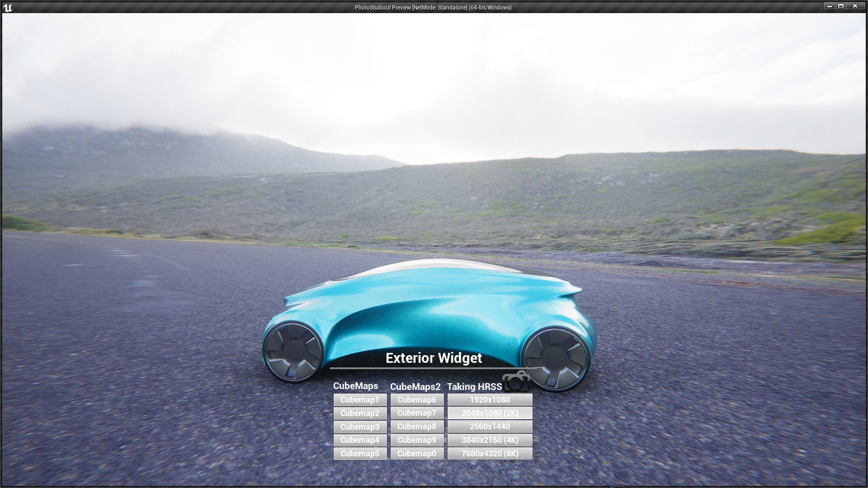
Task: Switch to Cubemap9 environment
Action: 417,440
